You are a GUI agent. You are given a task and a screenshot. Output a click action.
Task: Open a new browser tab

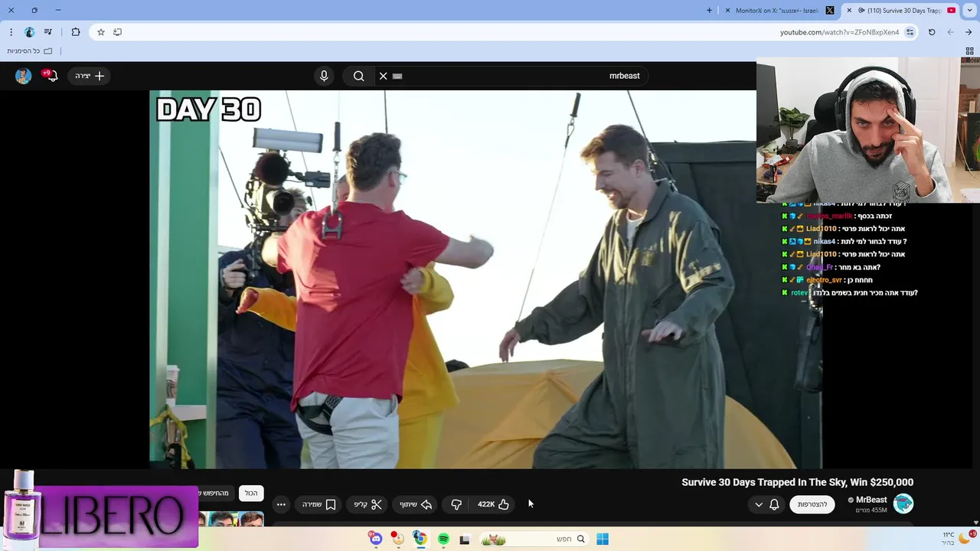tap(709, 11)
